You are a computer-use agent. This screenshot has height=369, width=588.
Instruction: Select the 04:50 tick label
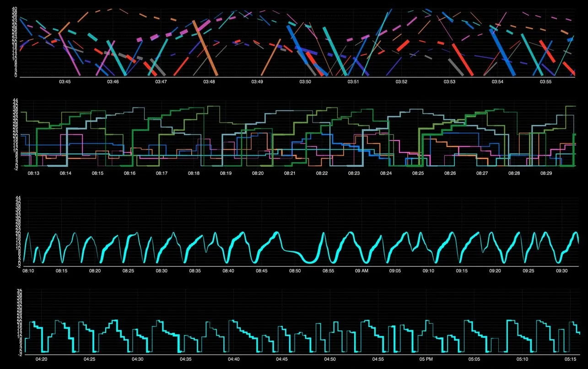[329, 359]
